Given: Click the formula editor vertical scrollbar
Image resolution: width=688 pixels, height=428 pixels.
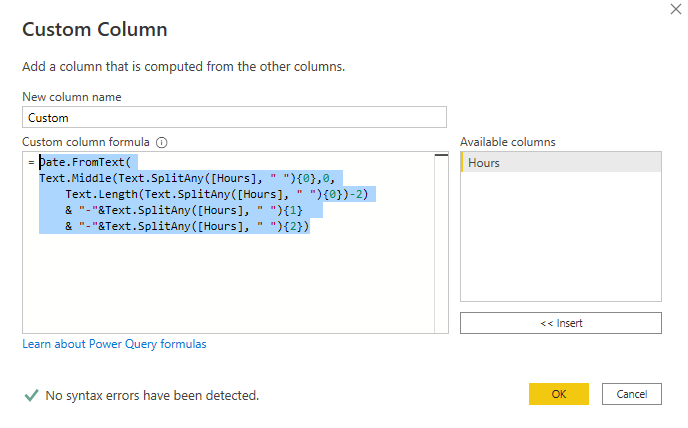Looking at the screenshot, I should 441,242.
